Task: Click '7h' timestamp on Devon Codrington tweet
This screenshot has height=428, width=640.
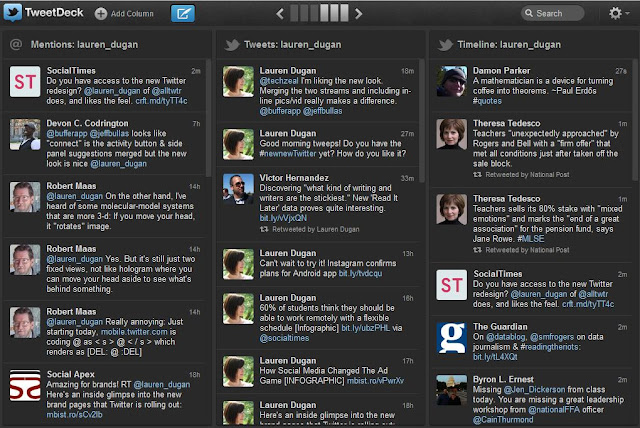Action: (x=196, y=124)
